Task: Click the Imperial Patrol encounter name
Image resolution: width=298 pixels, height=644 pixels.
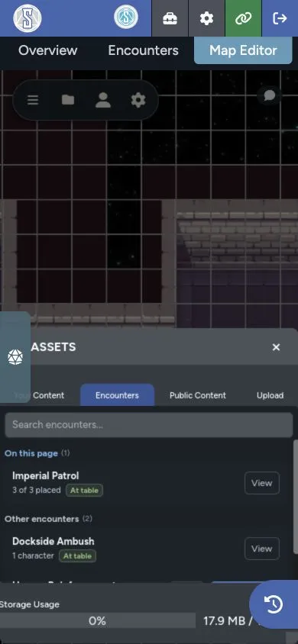Action: click(x=46, y=476)
